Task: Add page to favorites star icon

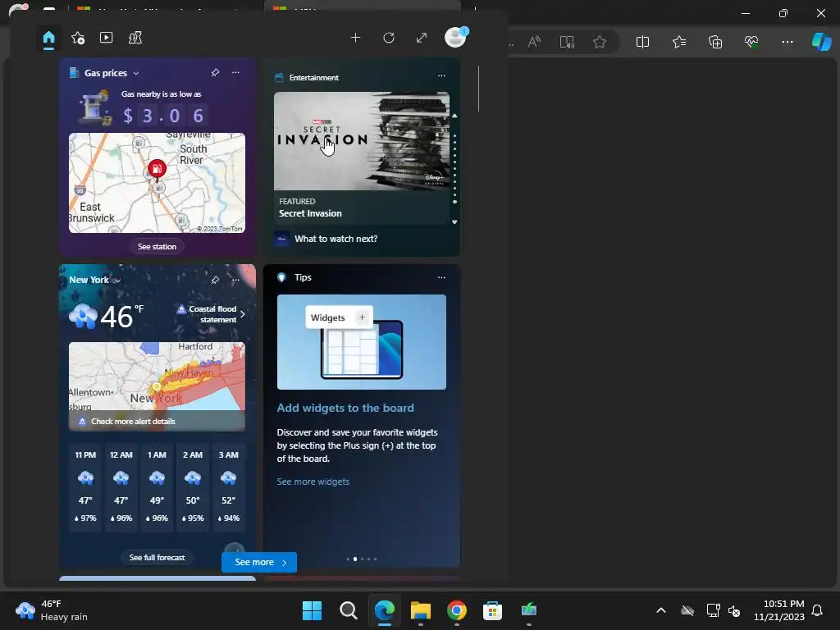Action: tap(600, 42)
